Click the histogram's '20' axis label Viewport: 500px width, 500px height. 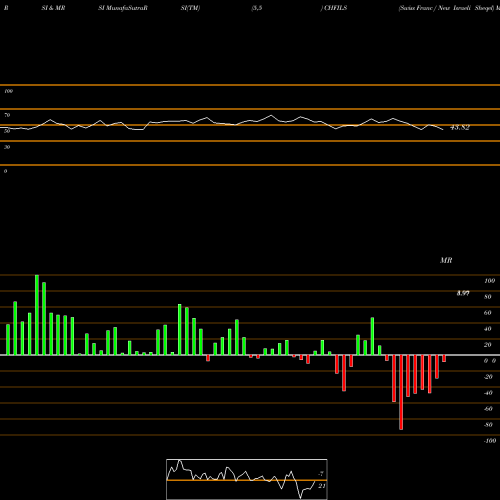488,345
